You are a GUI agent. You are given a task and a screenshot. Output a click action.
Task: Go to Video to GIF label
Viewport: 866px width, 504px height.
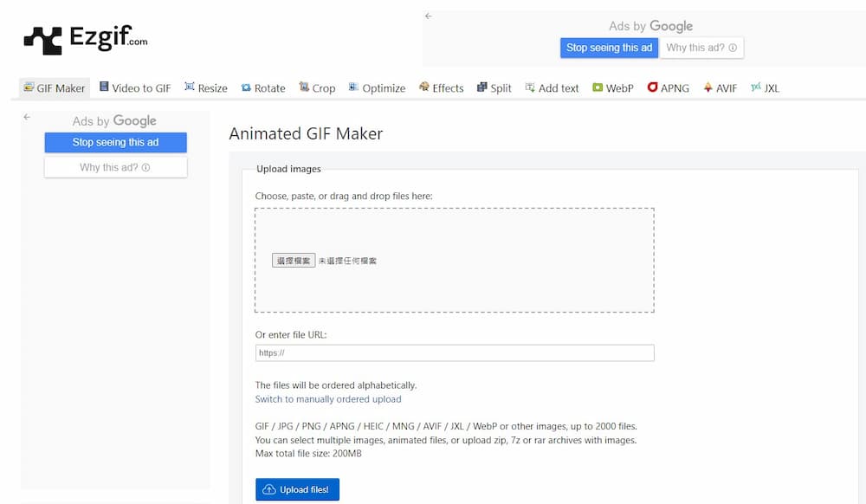(141, 88)
